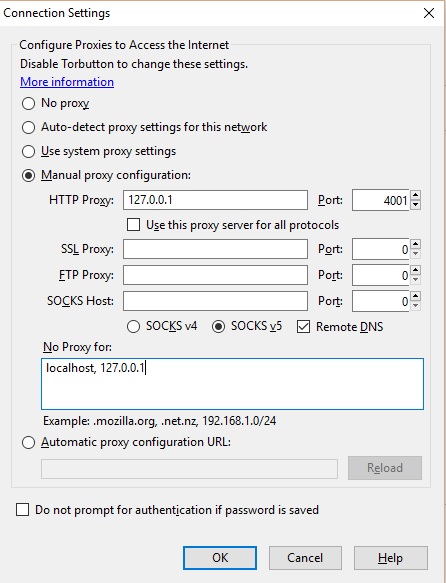Image resolution: width=446 pixels, height=583 pixels.
Task: Click the OK button
Action: pos(220,558)
